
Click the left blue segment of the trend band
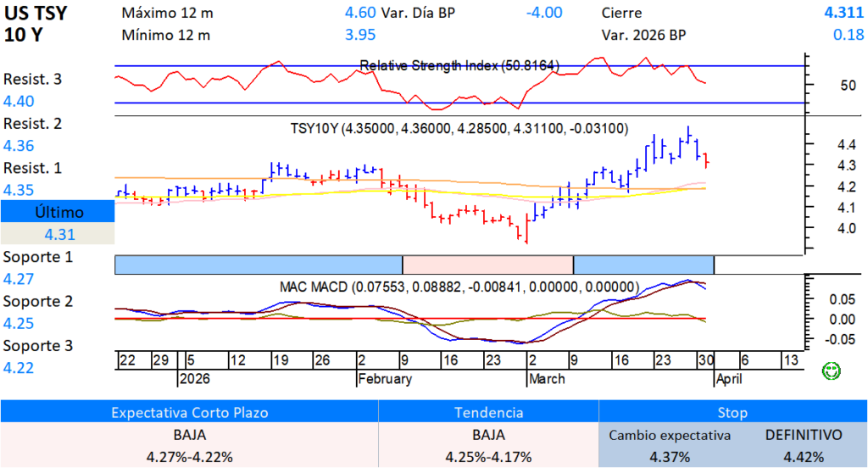coord(258,265)
